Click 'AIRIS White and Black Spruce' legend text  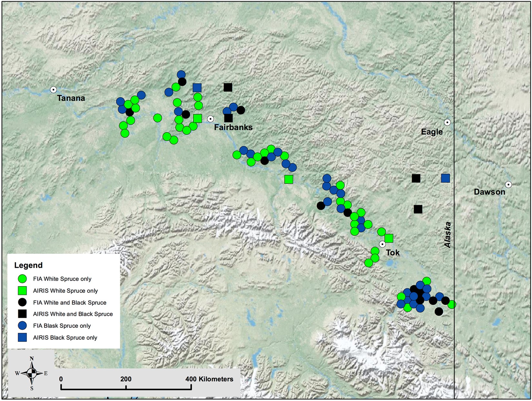[73, 314]
